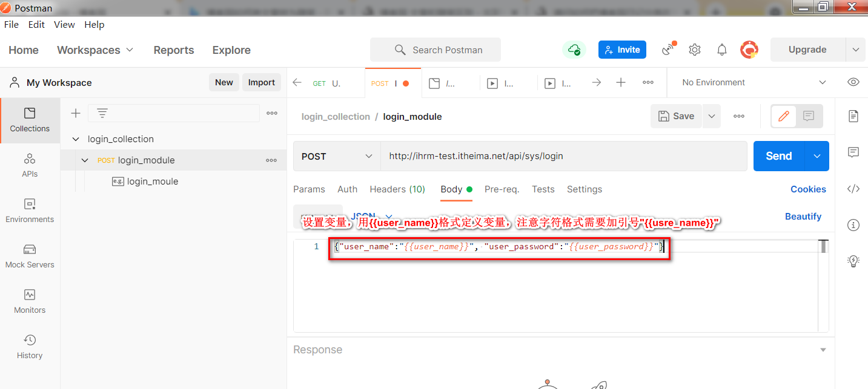868x389 pixels.
Task: Open a new request tab
Action: pyautogui.click(x=621, y=83)
